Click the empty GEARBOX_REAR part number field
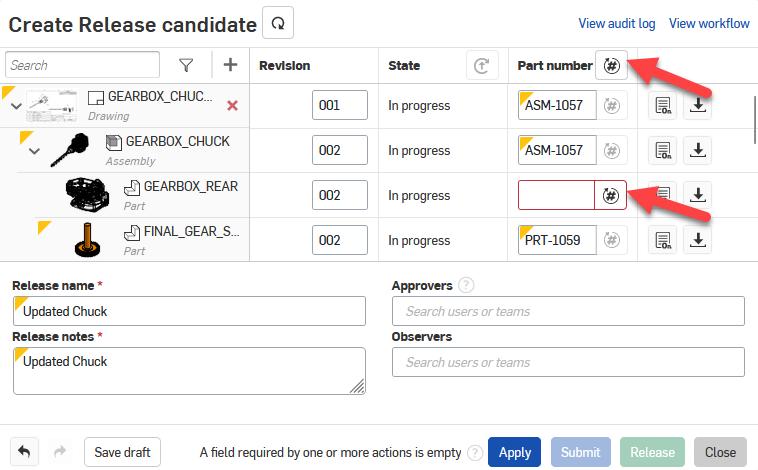 pyautogui.click(x=556, y=195)
